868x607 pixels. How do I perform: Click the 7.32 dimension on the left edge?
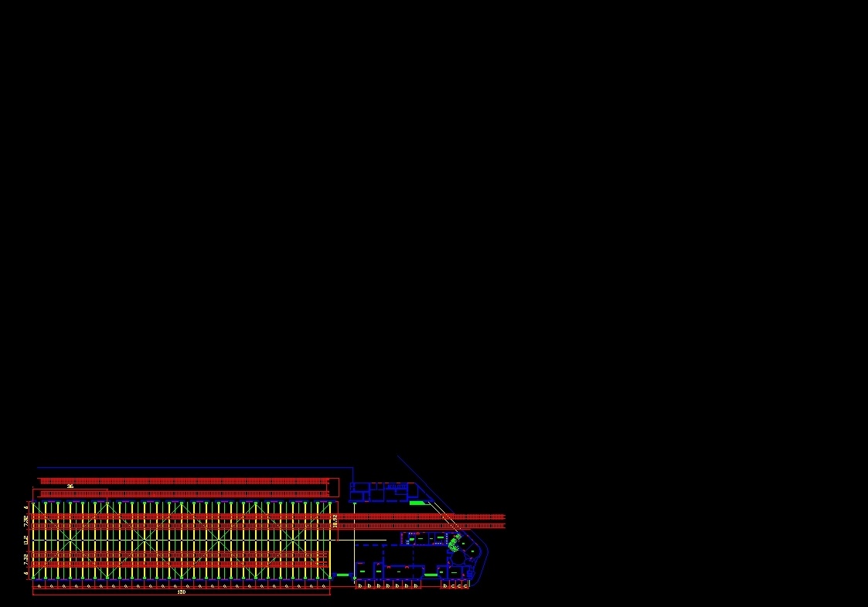pos(26,517)
